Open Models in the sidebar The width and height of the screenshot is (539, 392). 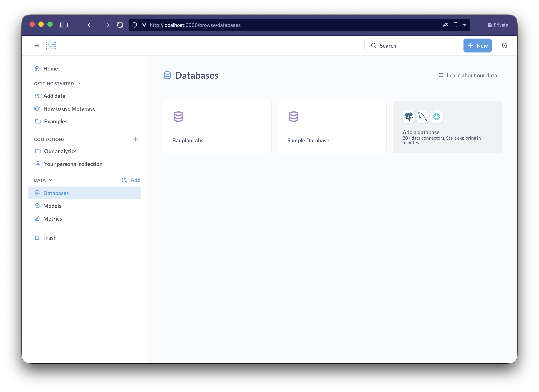52,206
